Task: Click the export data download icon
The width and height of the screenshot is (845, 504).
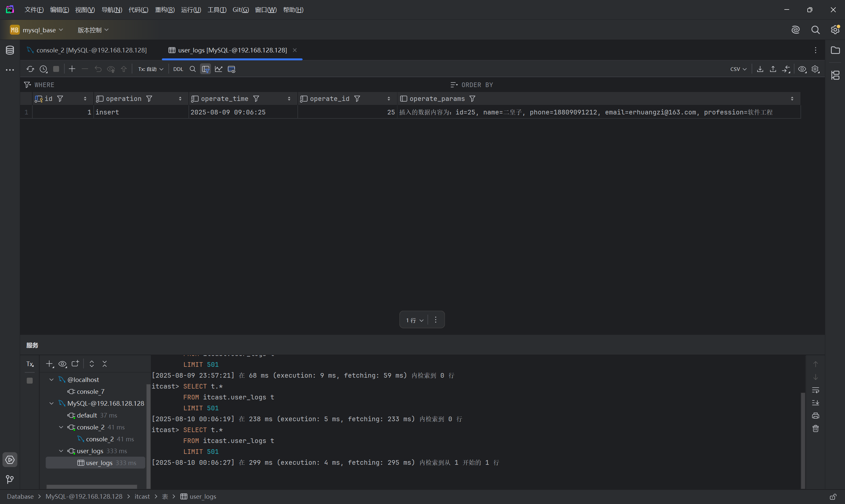Action: pos(760,69)
